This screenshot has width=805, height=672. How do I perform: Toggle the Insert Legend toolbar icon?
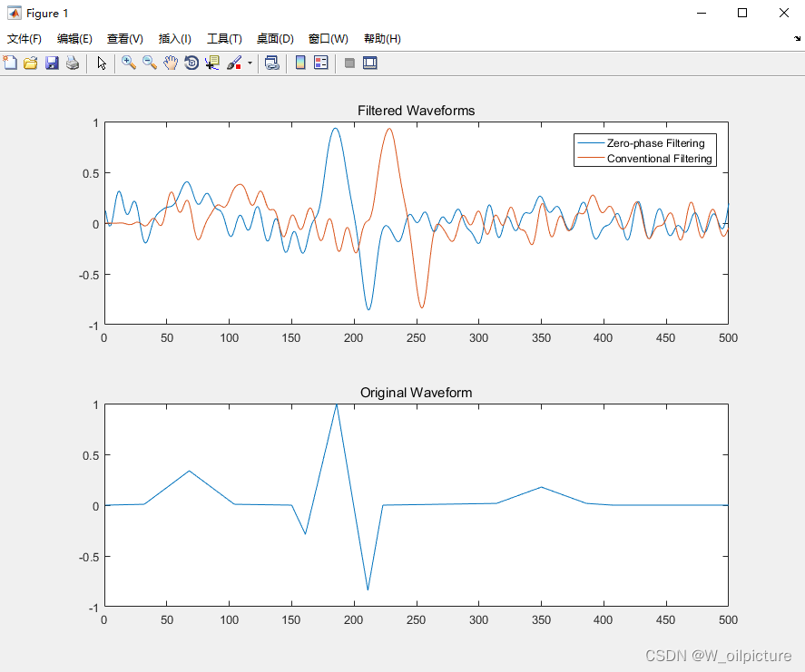click(x=321, y=63)
